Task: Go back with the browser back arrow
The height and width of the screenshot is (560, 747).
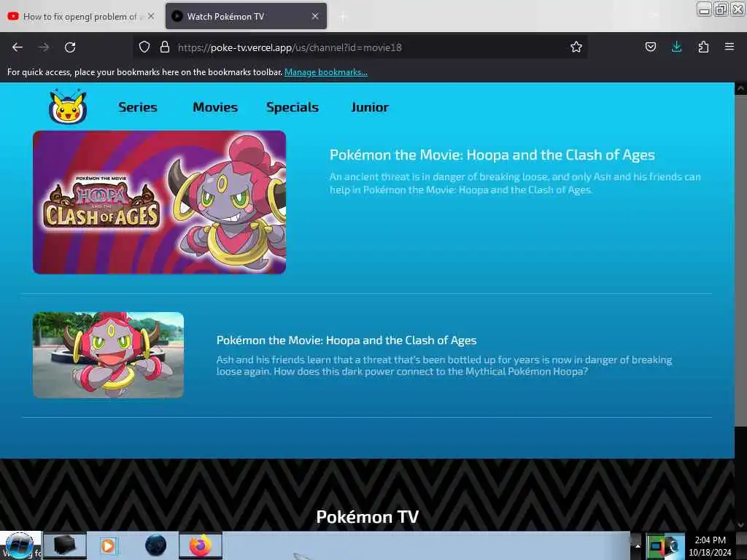Action: (x=18, y=47)
